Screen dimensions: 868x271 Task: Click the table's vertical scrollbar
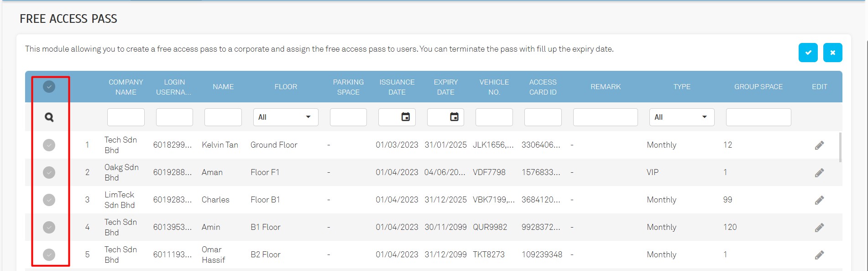click(x=840, y=147)
